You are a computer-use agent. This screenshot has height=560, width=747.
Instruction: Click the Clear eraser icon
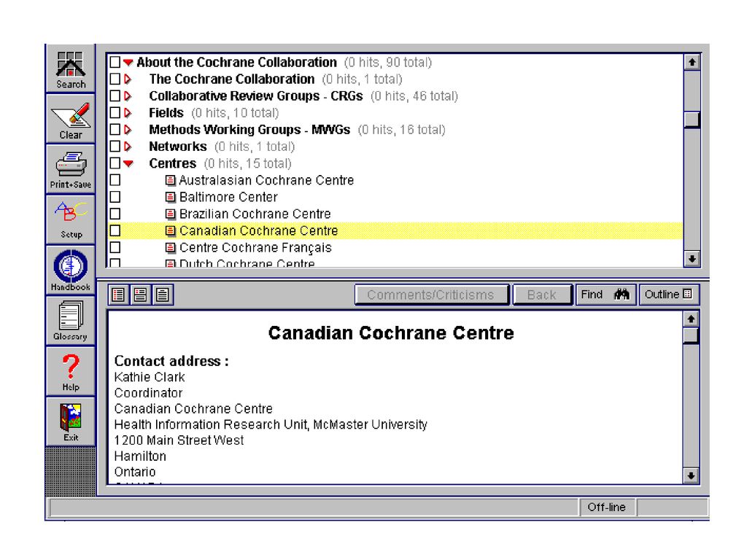[71, 119]
